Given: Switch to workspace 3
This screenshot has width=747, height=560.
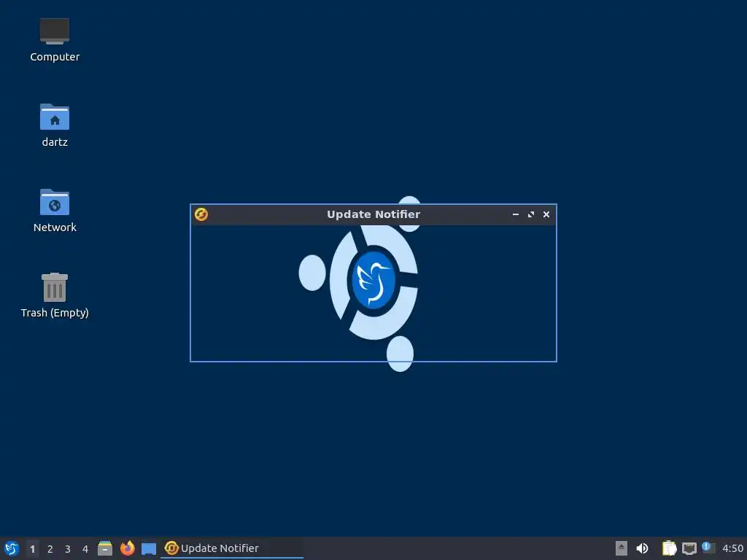Looking at the screenshot, I should [68, 548].
